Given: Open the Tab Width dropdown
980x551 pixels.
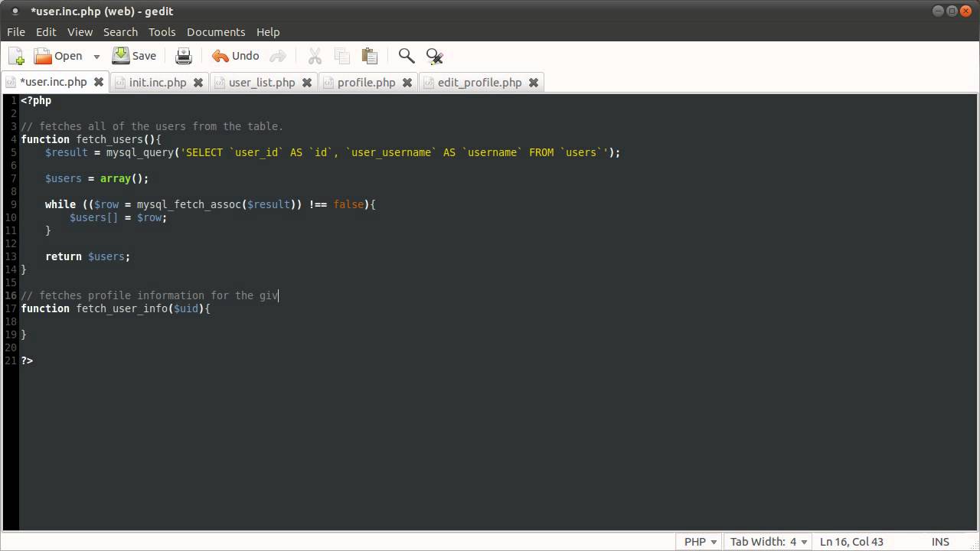Looking at the screenshot, I should pyautogui.click(x=769, y=541).
